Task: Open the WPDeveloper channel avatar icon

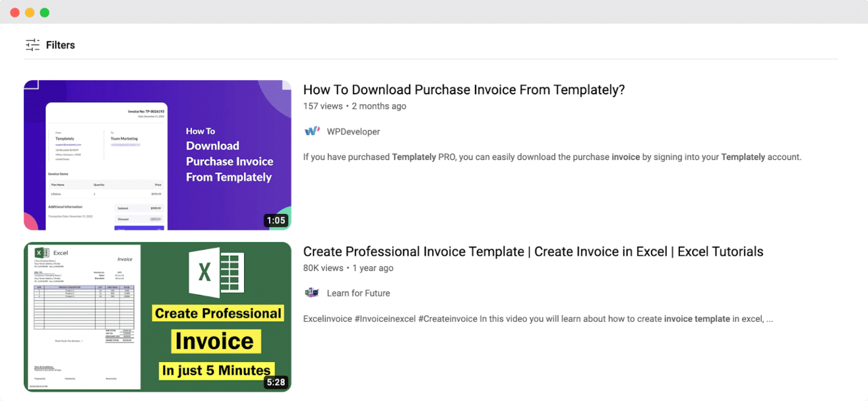Action: pos(312,131)
